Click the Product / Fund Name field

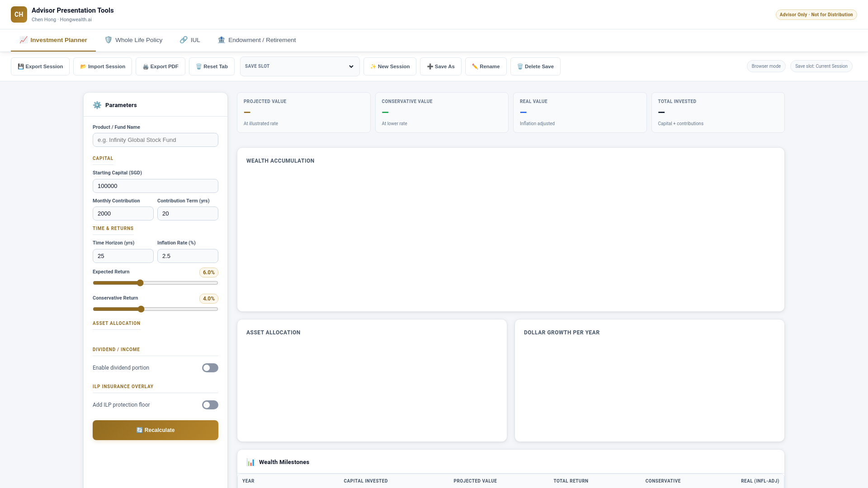click(156, 140)
